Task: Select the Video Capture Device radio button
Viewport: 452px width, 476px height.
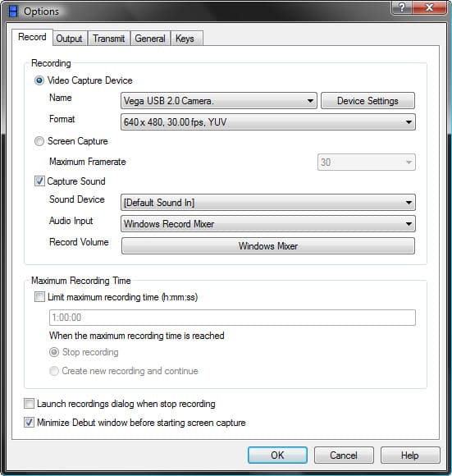Action: click(39, 80)
